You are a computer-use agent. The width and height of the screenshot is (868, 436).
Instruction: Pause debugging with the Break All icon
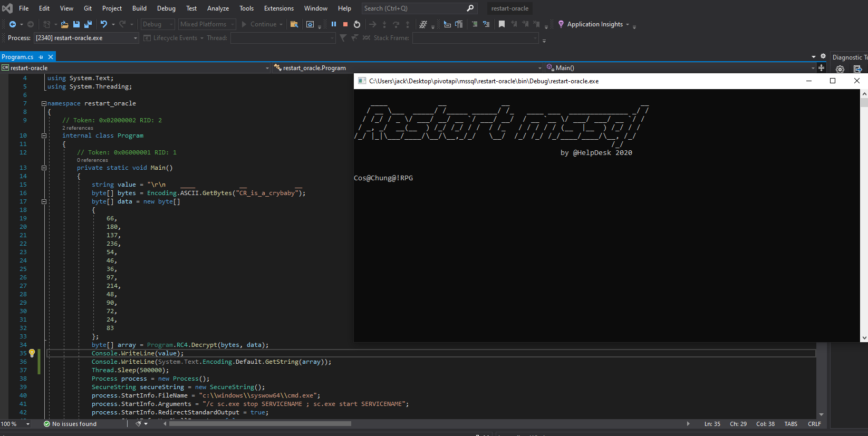pos(334,24)
